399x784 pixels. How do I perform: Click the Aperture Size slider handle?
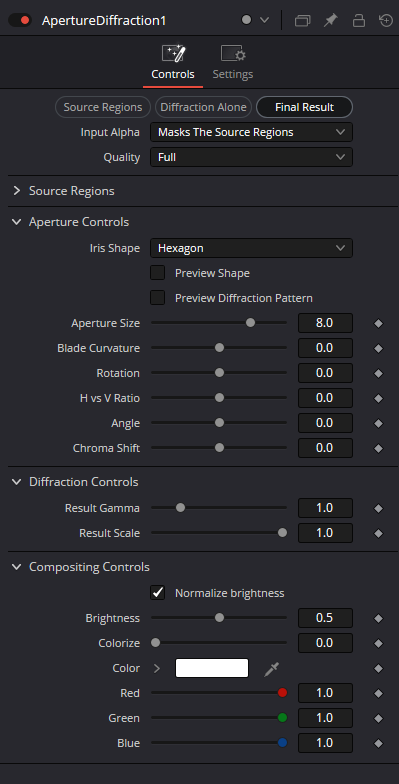tap(250, 323)
